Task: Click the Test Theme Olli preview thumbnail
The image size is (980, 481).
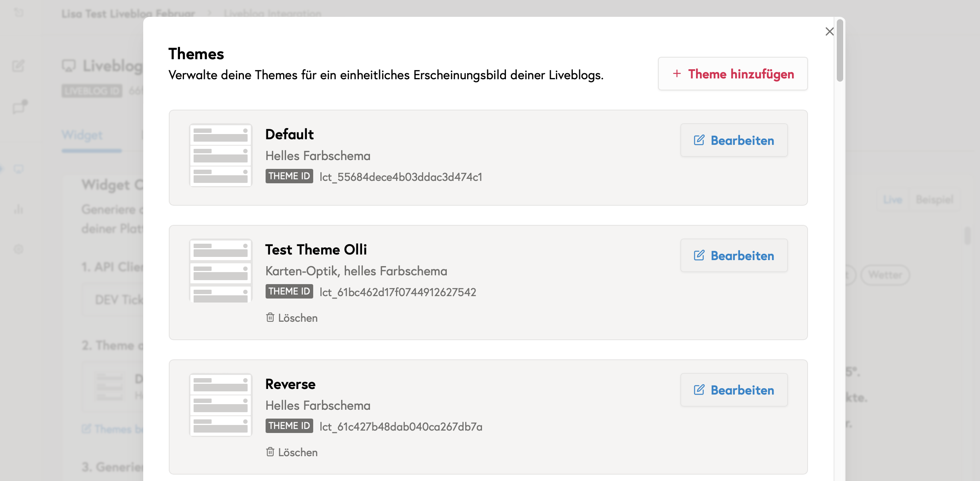Action: tap(220, 271)
